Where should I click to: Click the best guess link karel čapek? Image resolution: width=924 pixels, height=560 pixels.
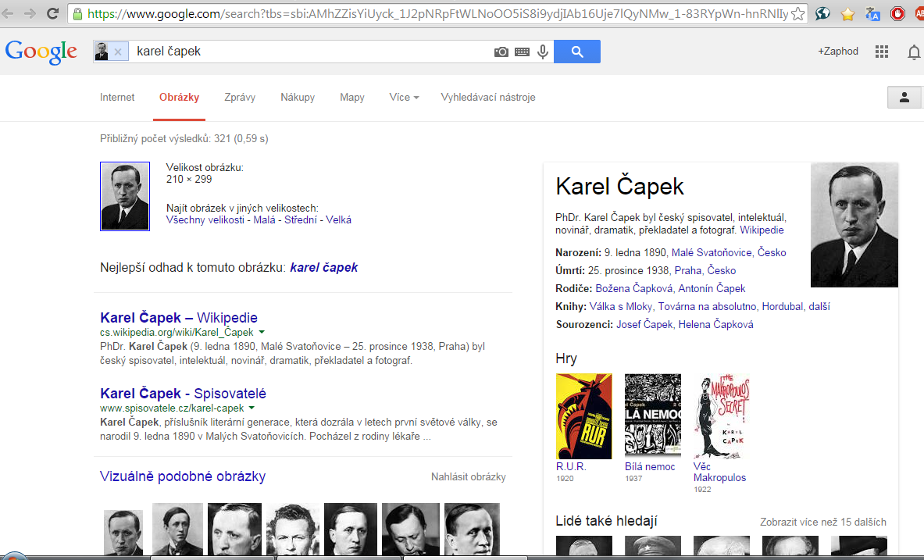coord(324,268)
